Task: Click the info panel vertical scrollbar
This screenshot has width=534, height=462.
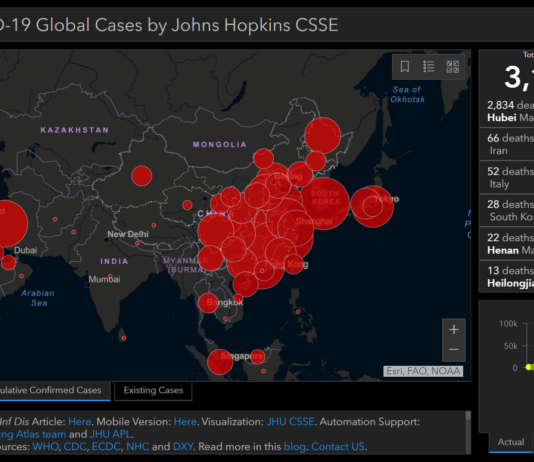Action: tap(468, 432)
